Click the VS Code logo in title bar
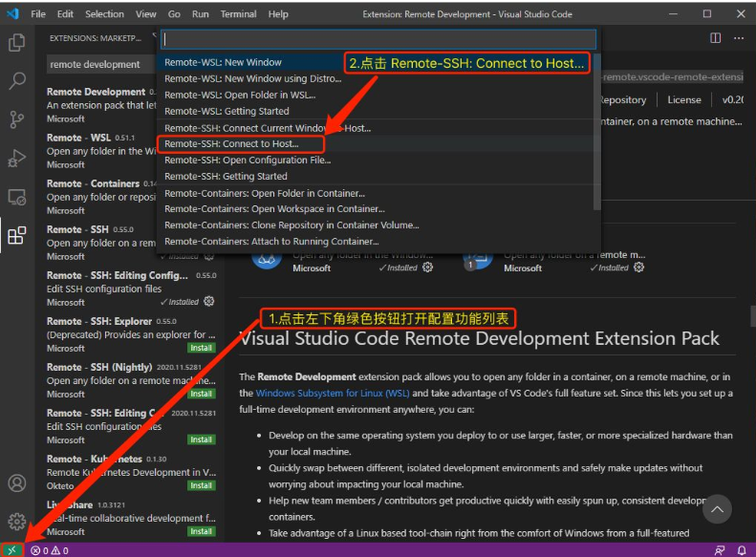The height and width of the screenshot is (557, 756). coord(13,13)
